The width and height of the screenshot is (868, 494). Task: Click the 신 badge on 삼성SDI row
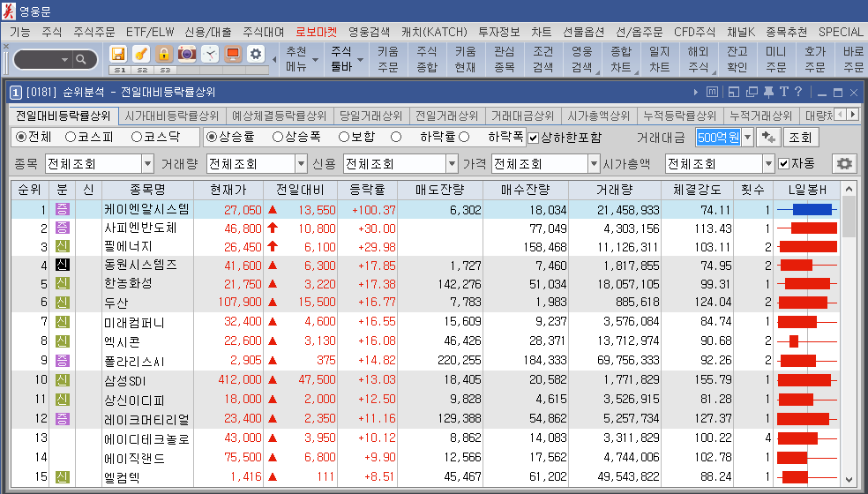[x=62, y=380]
